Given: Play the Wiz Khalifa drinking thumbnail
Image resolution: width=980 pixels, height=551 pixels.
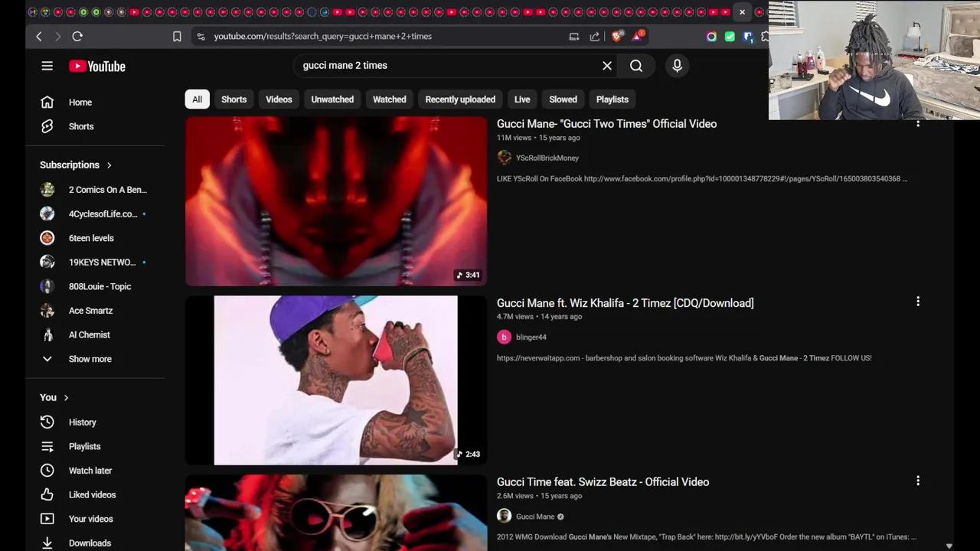Looking at the screenshot, I should coord(335,380).
